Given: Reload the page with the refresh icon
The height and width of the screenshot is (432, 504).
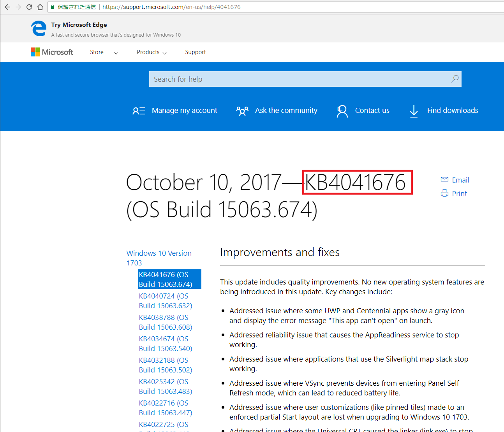Looking at the screenshot, I should [x=29, y=7].
